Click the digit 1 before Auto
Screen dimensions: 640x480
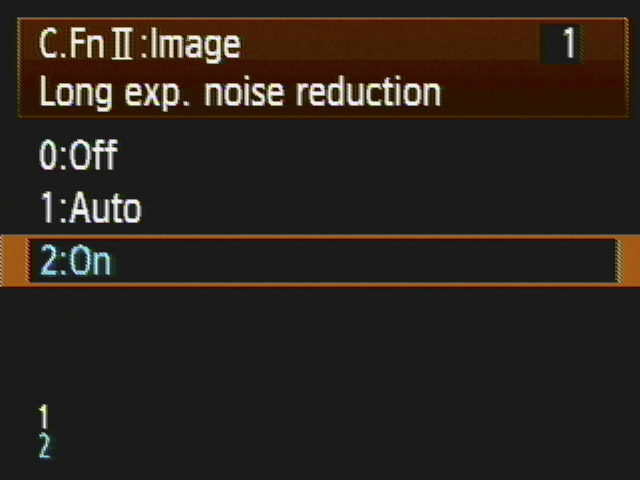[x=45, y=208]
